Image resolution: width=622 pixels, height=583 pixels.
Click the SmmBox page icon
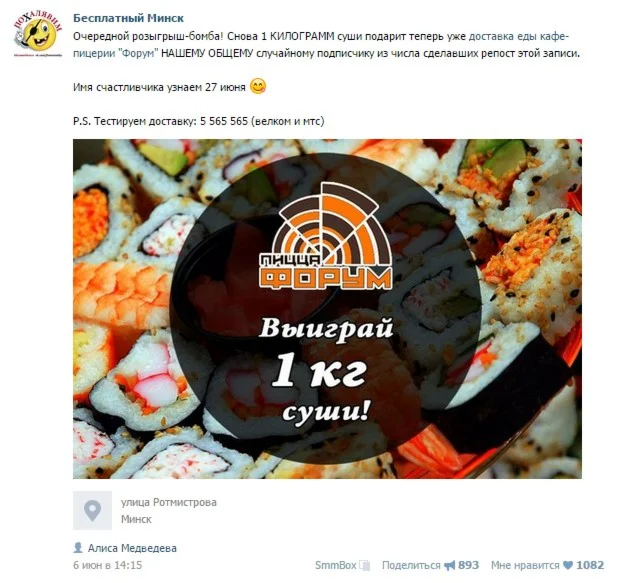(365, 566)
